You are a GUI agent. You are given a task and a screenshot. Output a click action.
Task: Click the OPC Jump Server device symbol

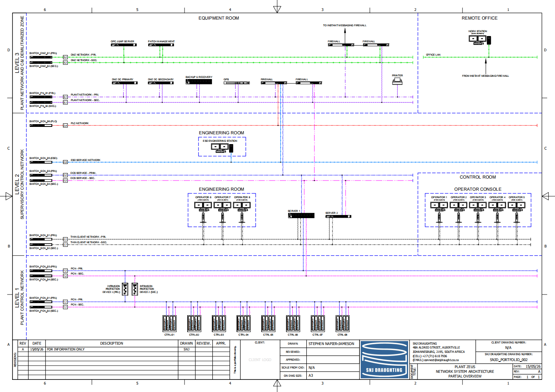click(x=124, y=45)
